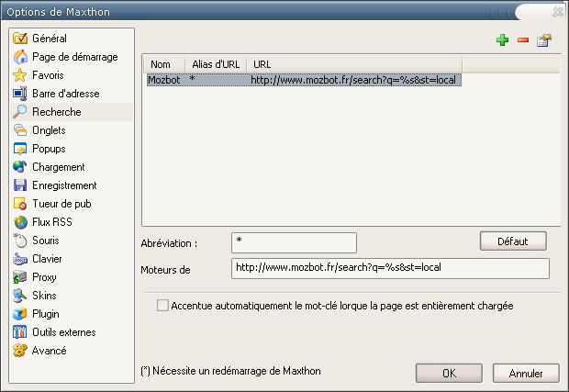Click the URL column header
The image size is (569, 392).
(x=354, y=64)
